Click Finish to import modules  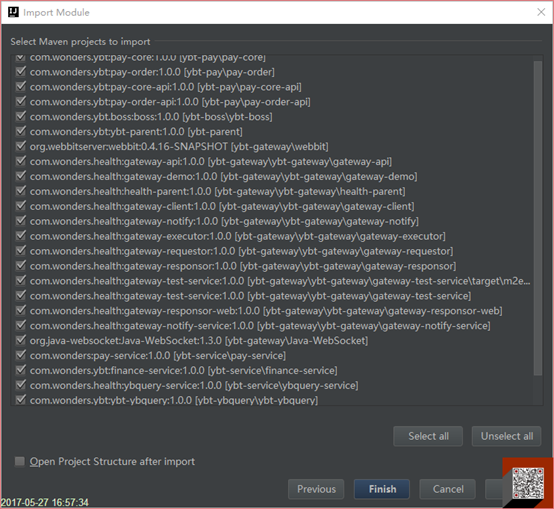pyautogui.click(x=382, y=489)
